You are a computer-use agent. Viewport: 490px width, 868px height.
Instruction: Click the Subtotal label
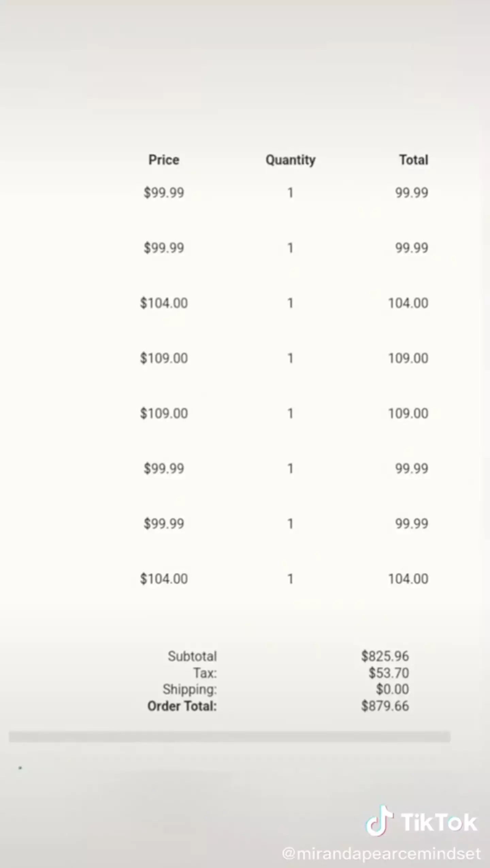[192, 656]
